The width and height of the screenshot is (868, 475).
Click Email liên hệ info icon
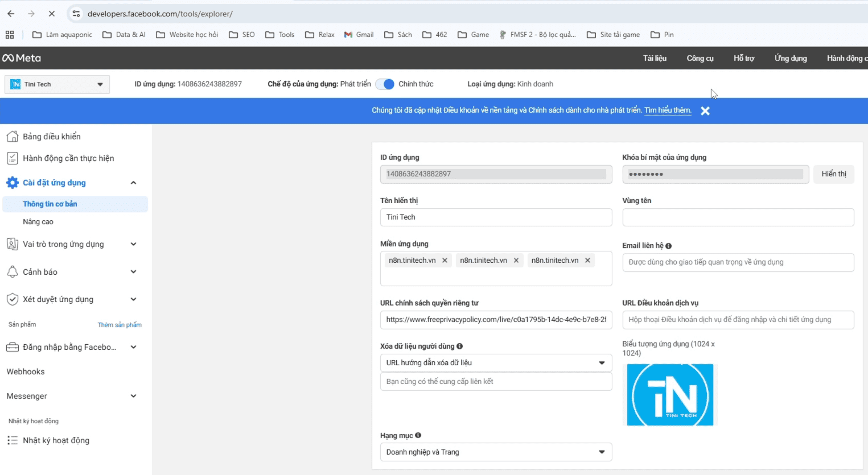click(669, 246)
